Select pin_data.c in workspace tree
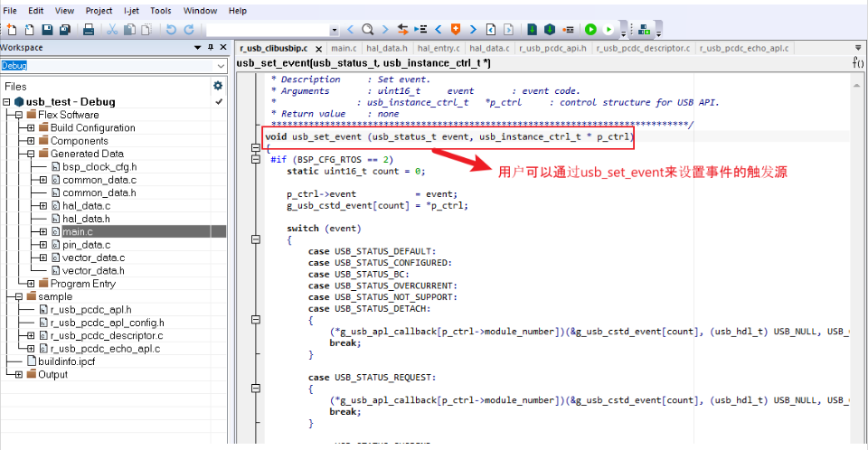This screenshot has width=868, height=450. click(87, 245)
